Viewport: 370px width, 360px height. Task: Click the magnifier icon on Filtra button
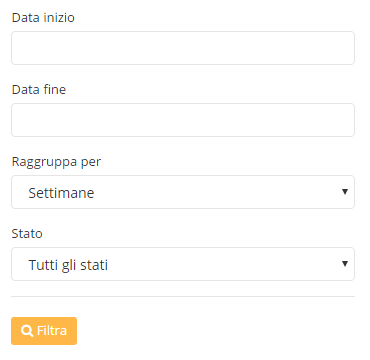tap(27, 331)
